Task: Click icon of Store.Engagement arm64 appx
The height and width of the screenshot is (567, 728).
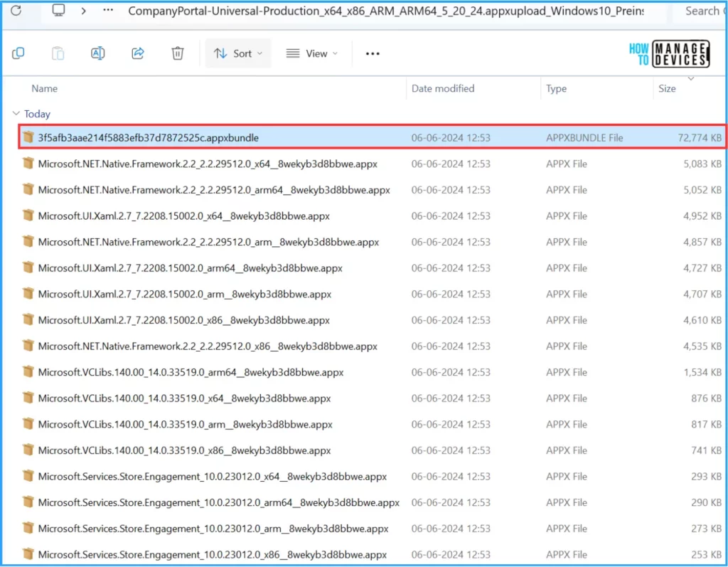Action: click(28, 502)
